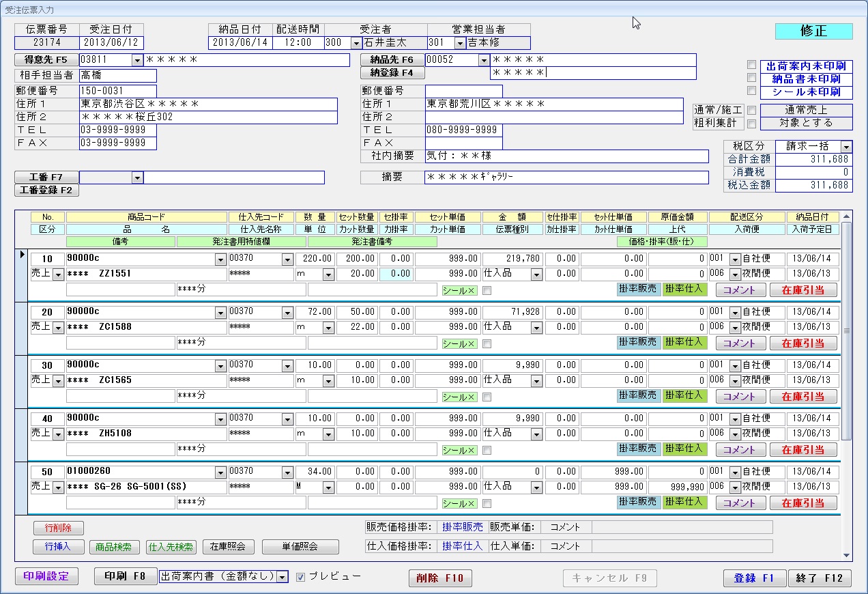
Task: Toggle the プレビュー preview checkbox
Action: 301,577
